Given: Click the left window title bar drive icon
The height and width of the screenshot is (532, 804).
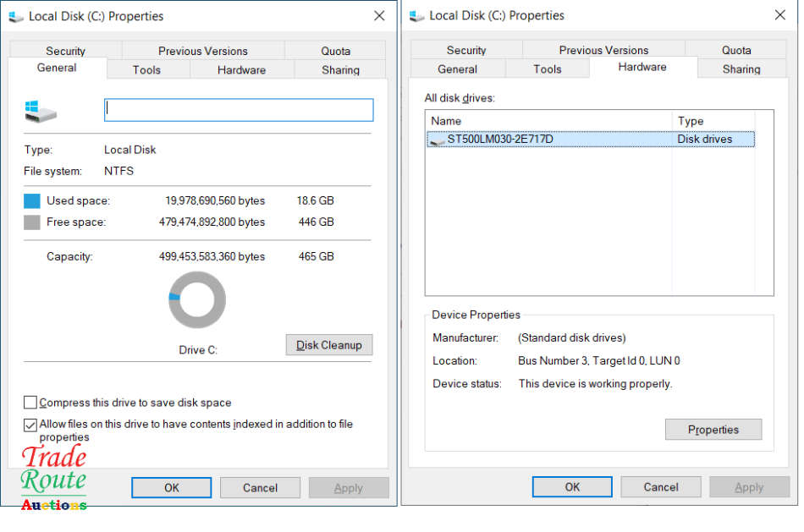Looking at the screenshot, I should point(16,16).
